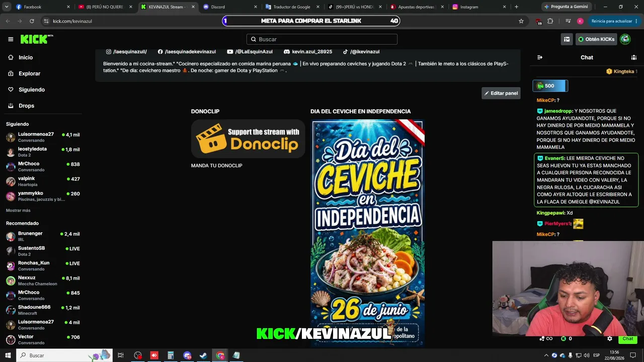The height and width of the screenshot is (362, 644).
Task: Click the green KICK logo
Action: 37,39
